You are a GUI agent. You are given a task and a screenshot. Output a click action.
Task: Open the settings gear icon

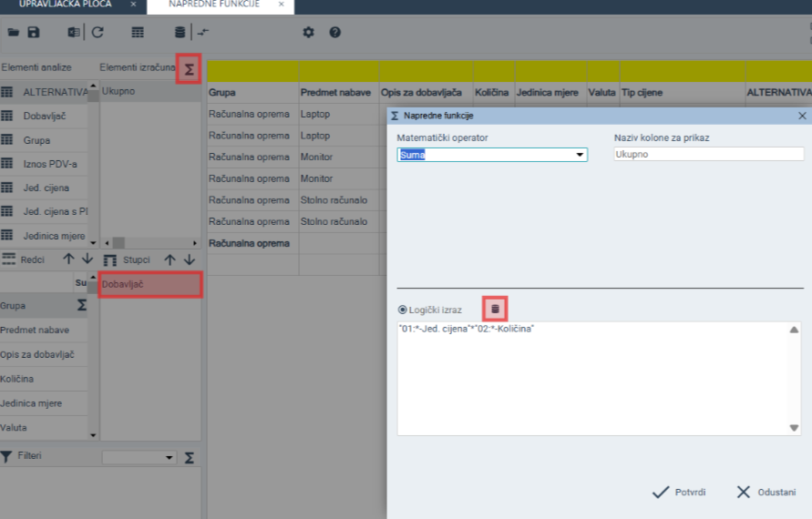point(308,33)
